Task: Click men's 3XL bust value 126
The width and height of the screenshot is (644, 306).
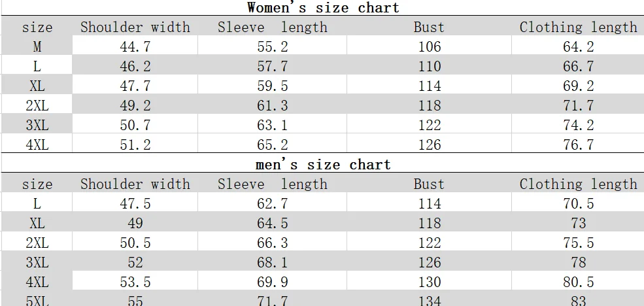Action: (x=429, y=262)
